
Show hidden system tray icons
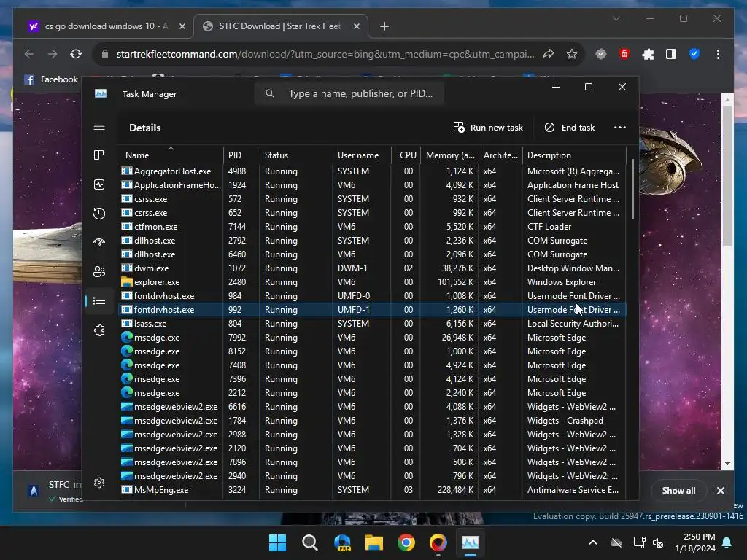[x=592, y=542]
